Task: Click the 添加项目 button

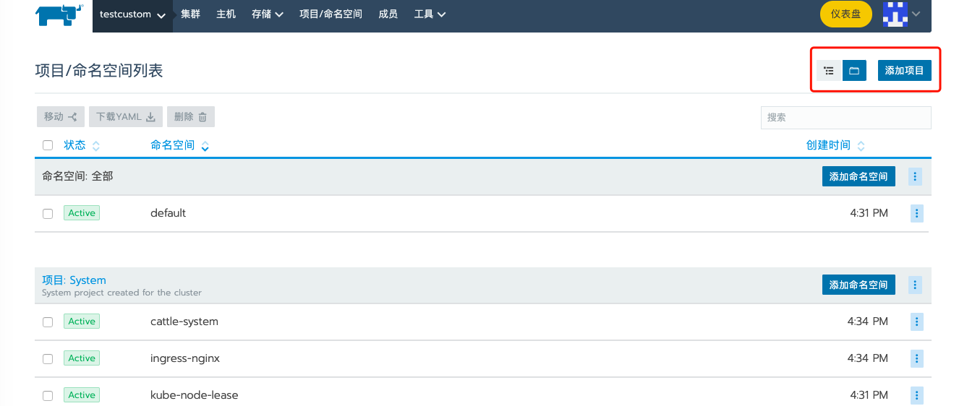Action: point(905,71)
